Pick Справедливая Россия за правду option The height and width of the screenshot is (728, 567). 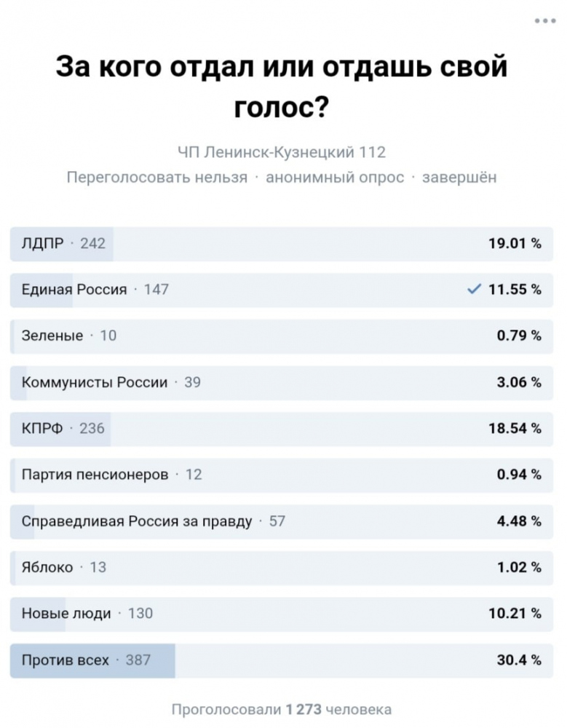(282, 521)
